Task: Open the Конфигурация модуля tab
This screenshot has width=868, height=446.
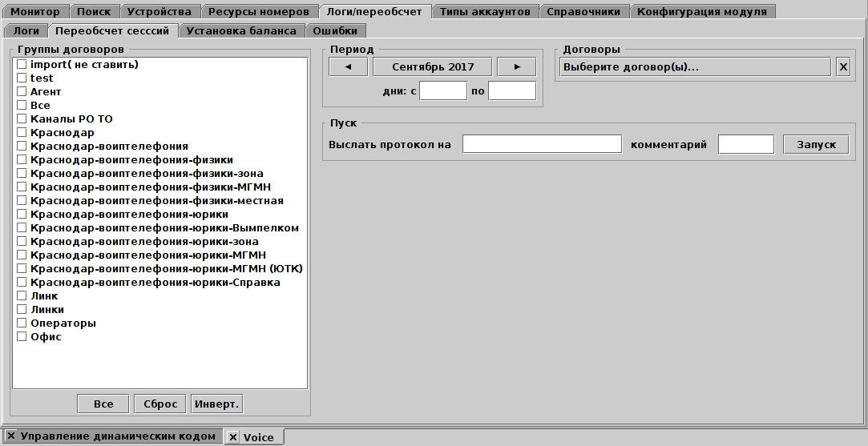Action: click(701, 11)
